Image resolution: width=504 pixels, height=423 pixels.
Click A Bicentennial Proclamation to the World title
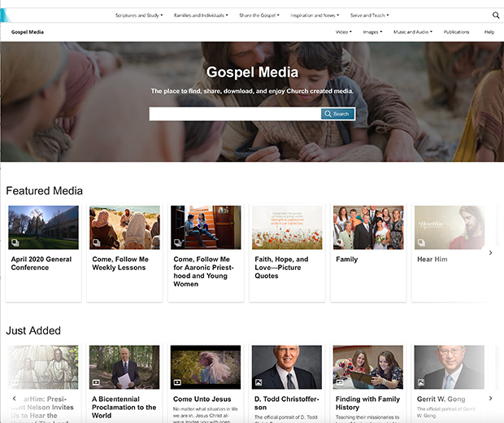124,408
